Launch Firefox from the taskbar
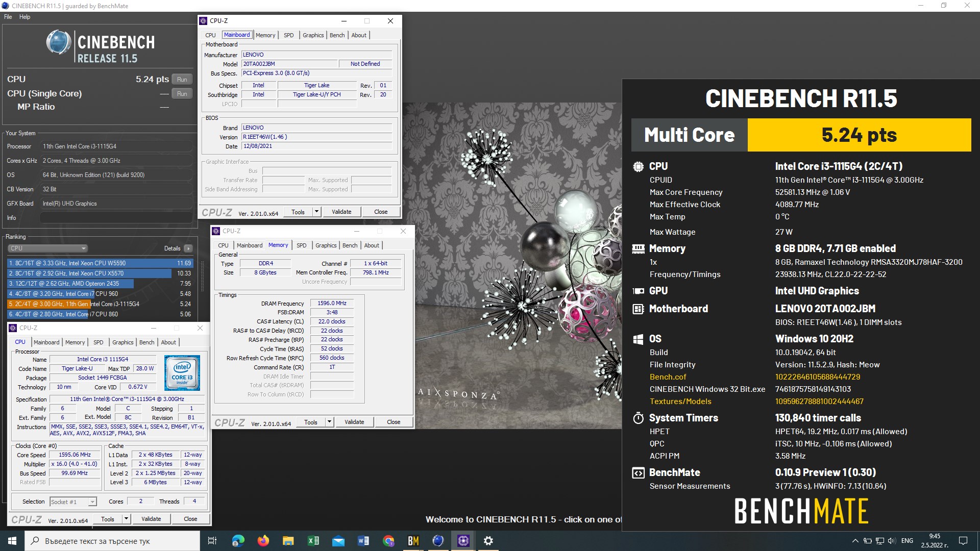The height and width of the screenshot is (551, 980). click(263, 541)
